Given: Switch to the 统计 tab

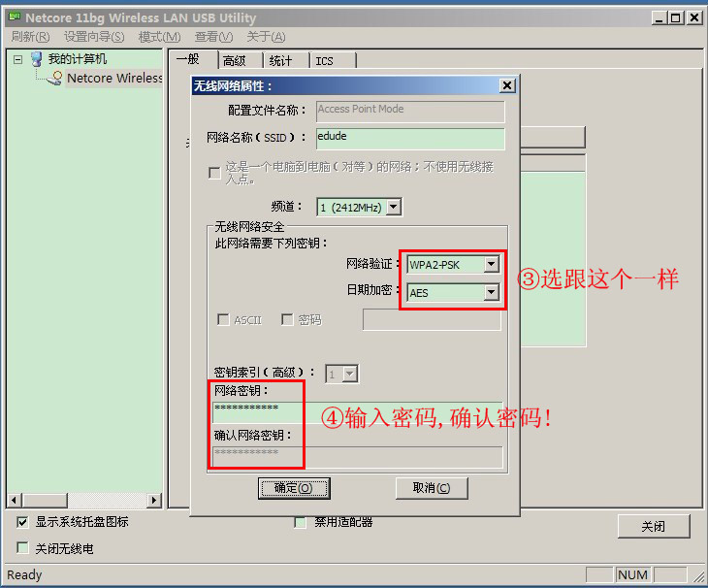Looking at the screenshot, I should (286, 60).
